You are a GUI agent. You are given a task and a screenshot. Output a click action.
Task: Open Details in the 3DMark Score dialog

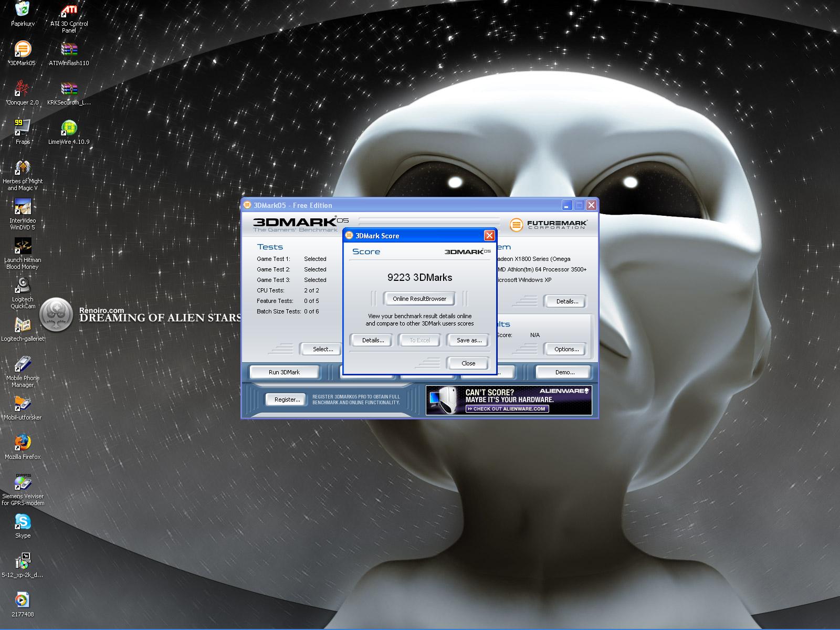click(373, 340)
